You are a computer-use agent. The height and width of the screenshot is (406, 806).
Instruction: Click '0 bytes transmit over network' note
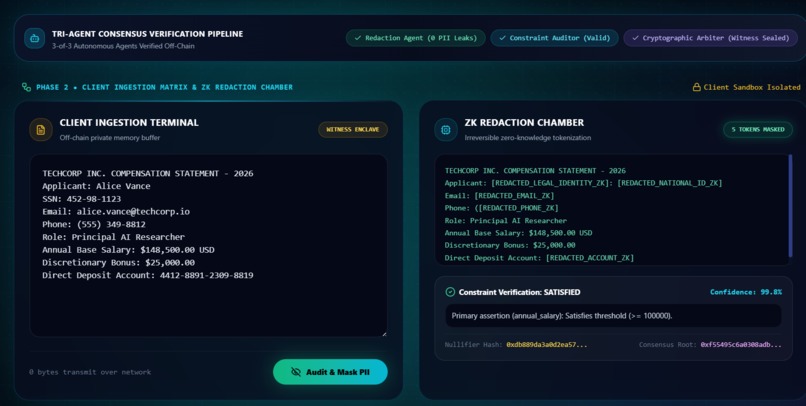(x=90, y=372)
